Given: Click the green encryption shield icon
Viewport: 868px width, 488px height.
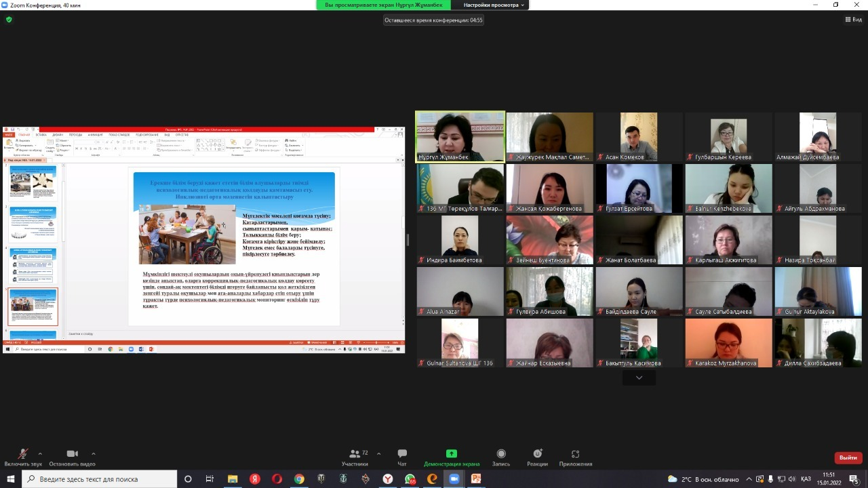Looking at the screenshot, I should click(x=9, y=20).
